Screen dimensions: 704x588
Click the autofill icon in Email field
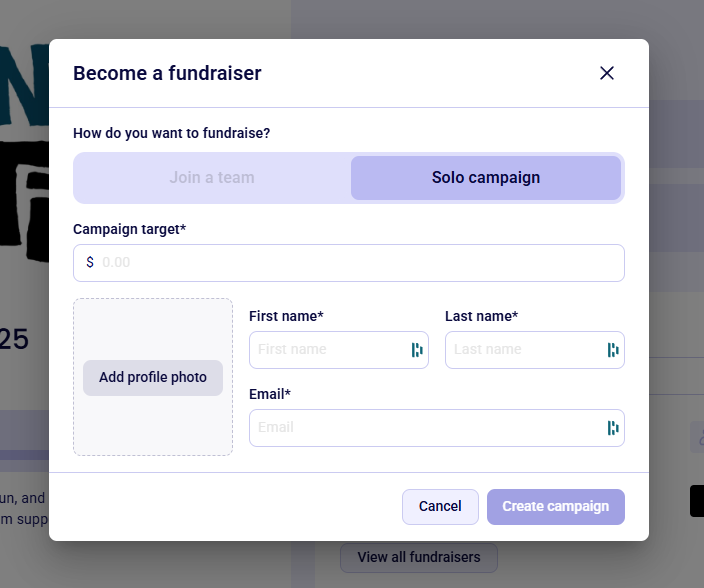(x=613, y=428)
